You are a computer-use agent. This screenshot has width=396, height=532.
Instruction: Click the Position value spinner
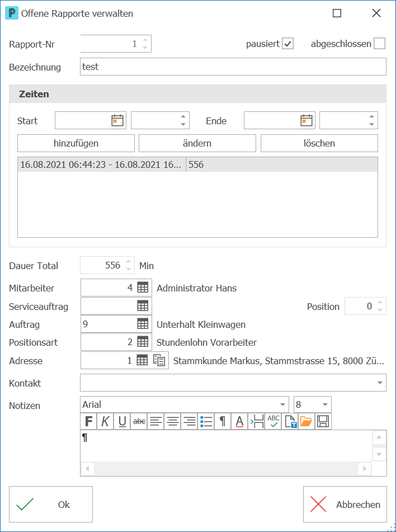(380, 306)
